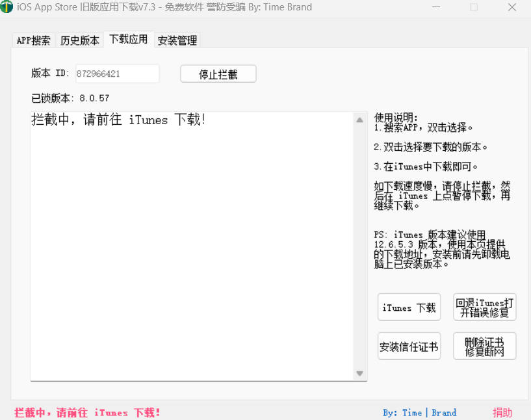Click the 使用说明 heading text

pyautogui.click(x=396, y=118)
